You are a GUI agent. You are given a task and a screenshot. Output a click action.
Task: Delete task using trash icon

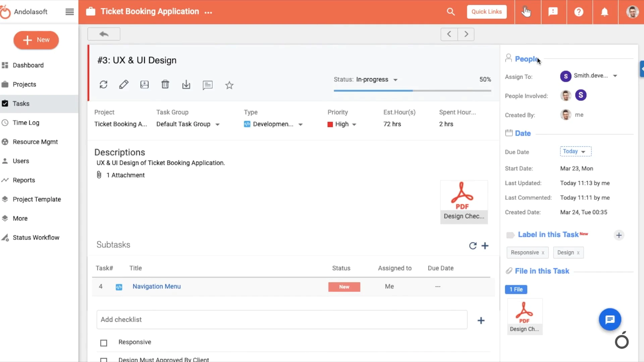point(165,84)
